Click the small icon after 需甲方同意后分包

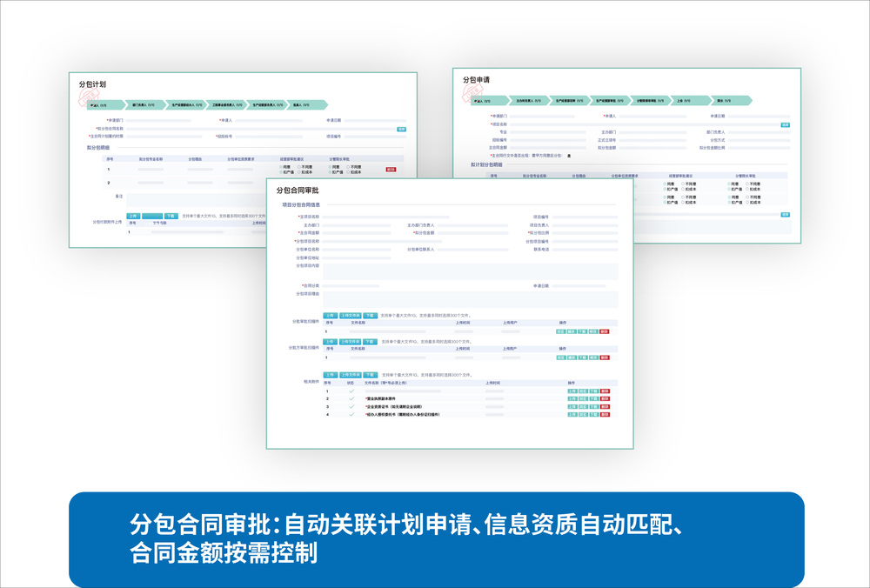click(x=569, y=156)
